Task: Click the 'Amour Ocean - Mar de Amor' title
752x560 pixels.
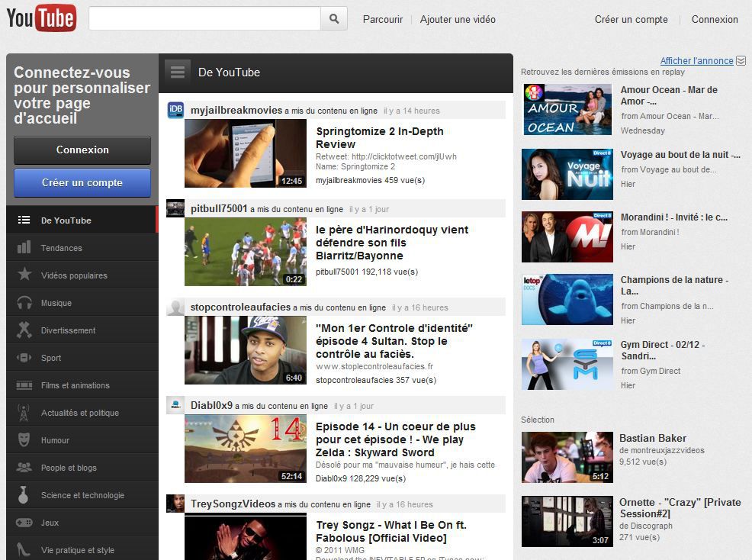Action: tap(669, 95)
